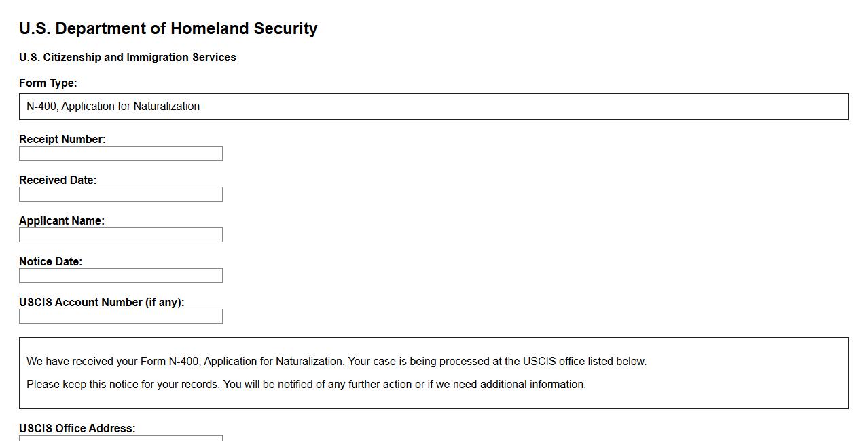Click the "Form Type:" label
Viewport: 868px width, 441px height.
click(x=48, y=83)
